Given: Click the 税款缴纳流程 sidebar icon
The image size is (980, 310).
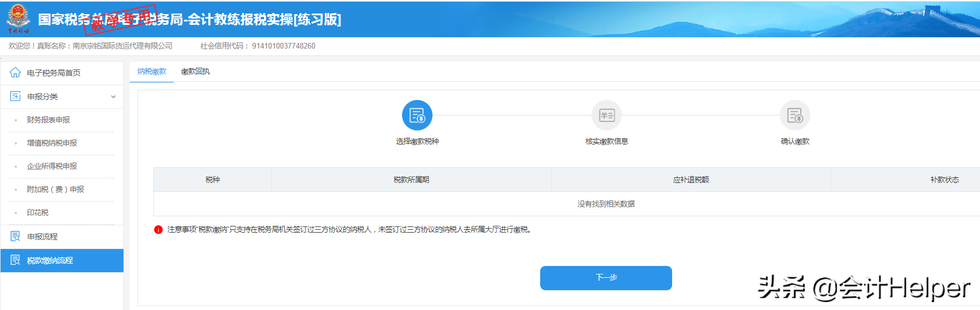Looking at the screenshot, I should [15, 260].
